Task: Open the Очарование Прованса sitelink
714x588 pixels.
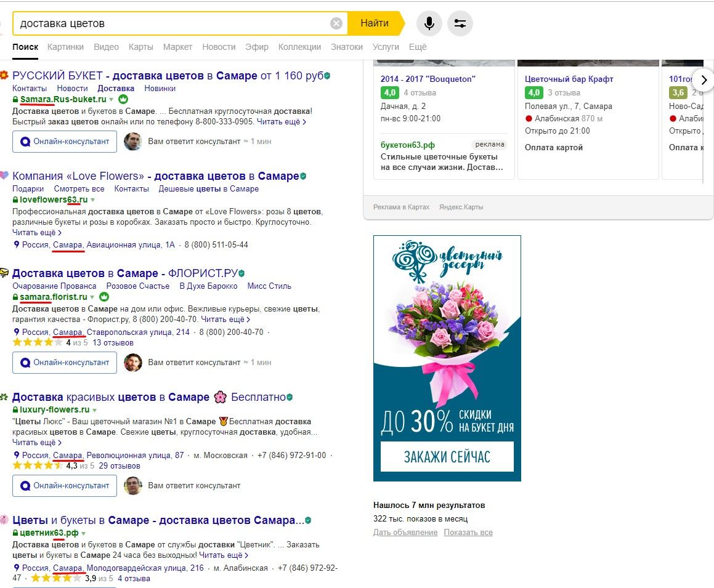Action: (x=54, y=286)
